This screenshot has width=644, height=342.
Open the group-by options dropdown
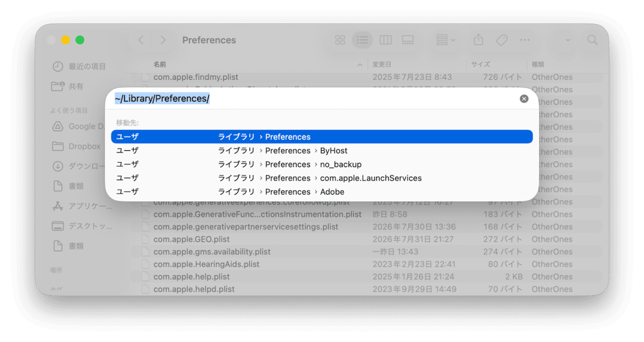[445, 40]
